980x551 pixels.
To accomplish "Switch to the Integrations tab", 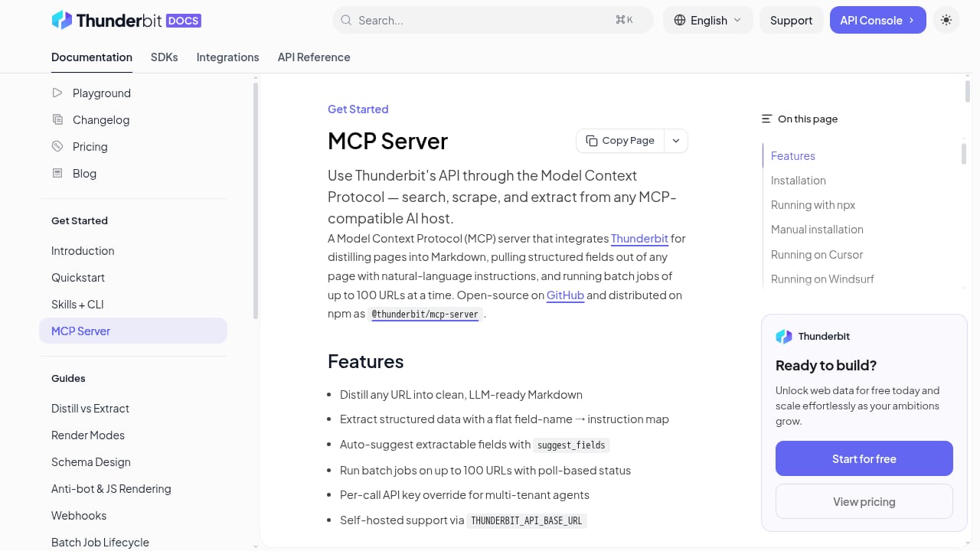I will 228,57.
